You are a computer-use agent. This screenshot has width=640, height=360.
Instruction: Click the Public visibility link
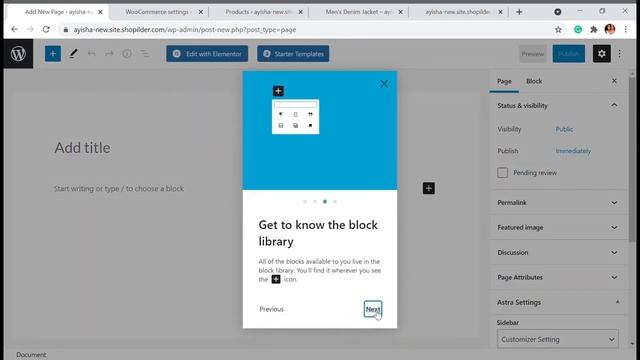[x=564, y=129]
